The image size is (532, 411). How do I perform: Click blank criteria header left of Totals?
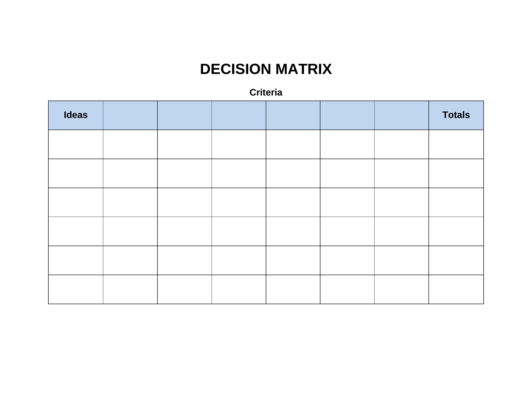(x=401, y=115)
